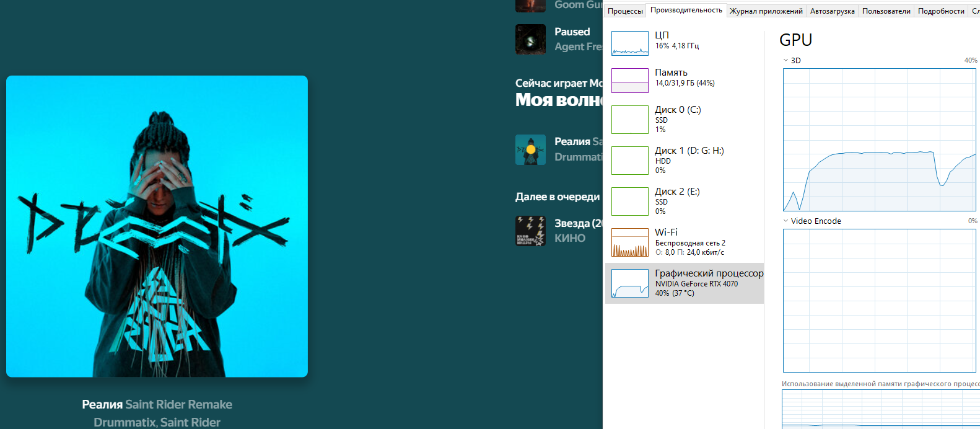Open the Журнал приложений tab
980x429 pixels.
(x=766, y=11)
